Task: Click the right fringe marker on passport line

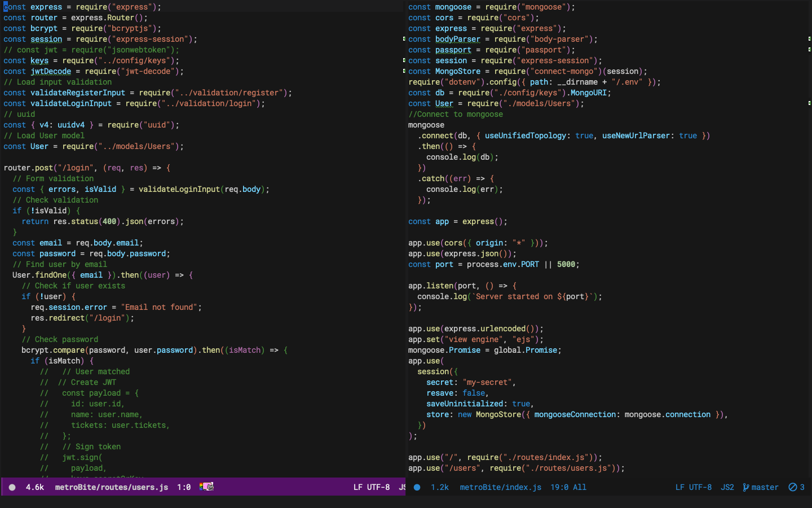Action: [809, 50]
